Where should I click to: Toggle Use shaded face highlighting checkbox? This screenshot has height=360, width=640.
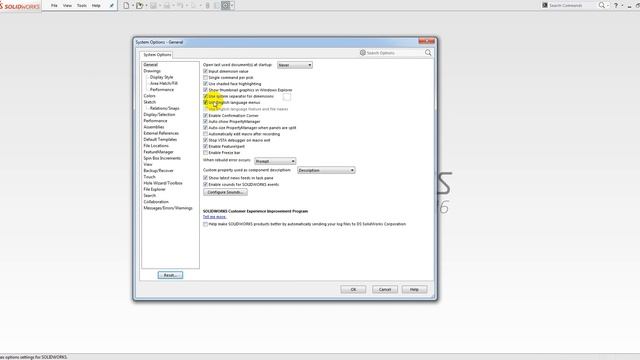point(205,84)
